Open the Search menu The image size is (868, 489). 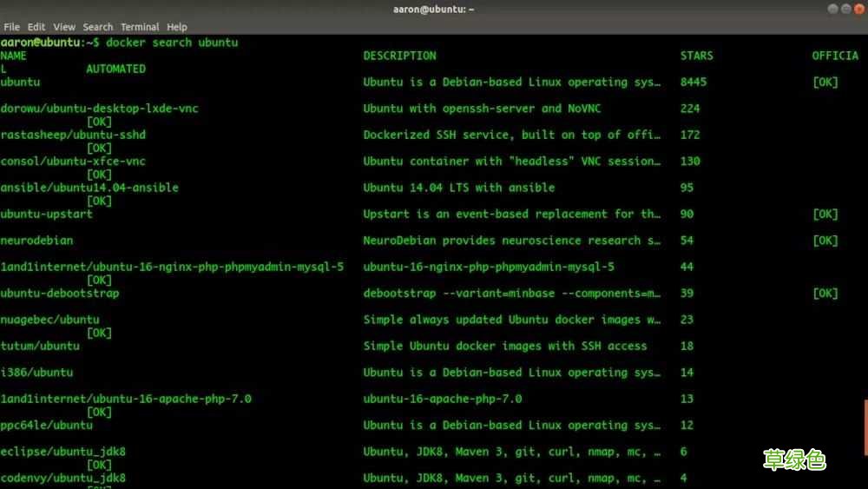pyautogui.click(x=98, y=27)
